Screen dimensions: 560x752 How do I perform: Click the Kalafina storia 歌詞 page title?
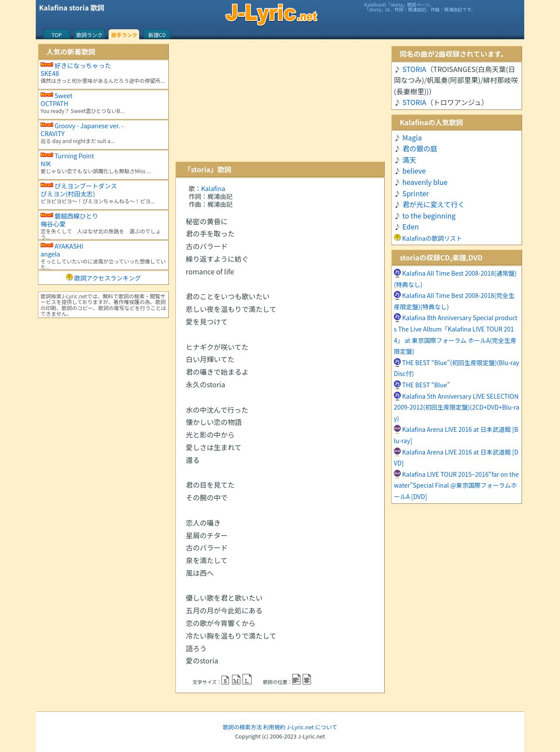[x=72, y=8]
